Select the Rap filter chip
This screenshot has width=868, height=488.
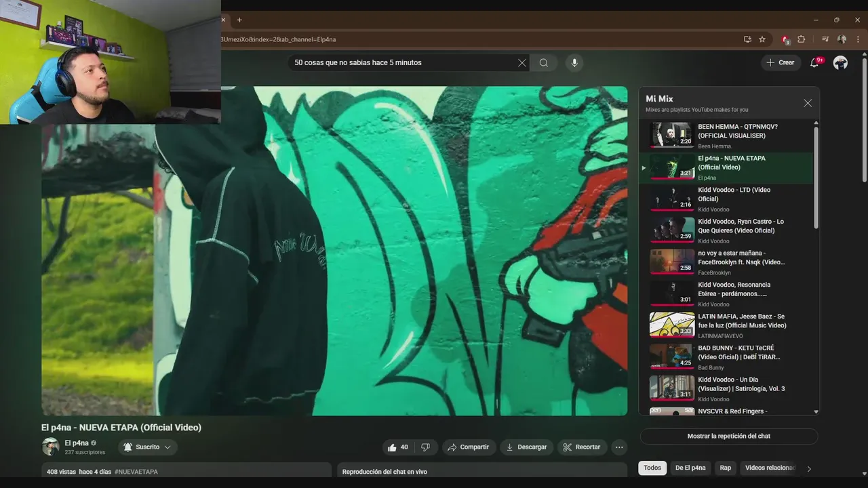coord(726,468)
